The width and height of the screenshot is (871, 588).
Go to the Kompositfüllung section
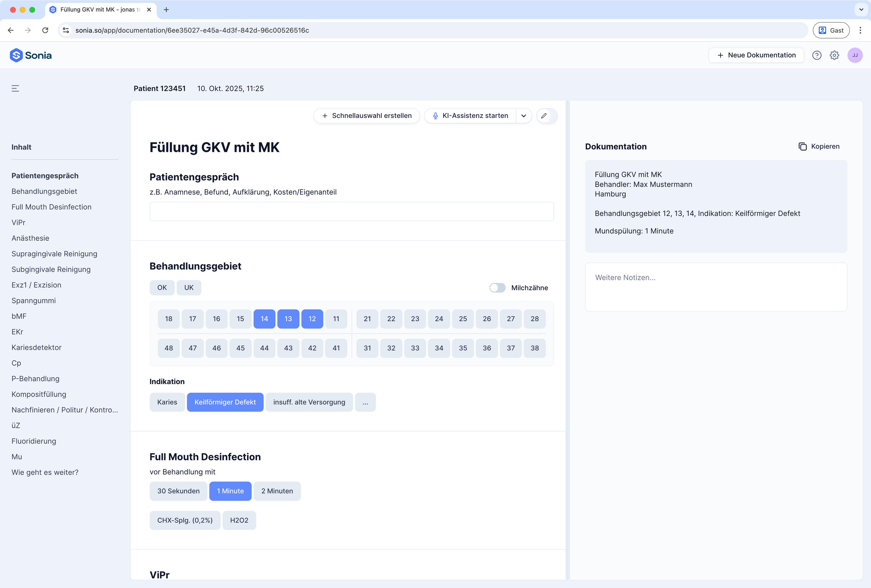click(x=39, y=394)
